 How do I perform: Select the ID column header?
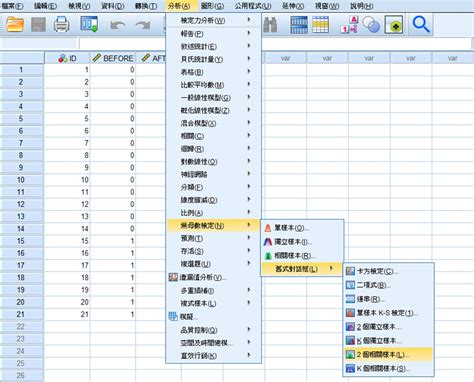coord(67,58)
